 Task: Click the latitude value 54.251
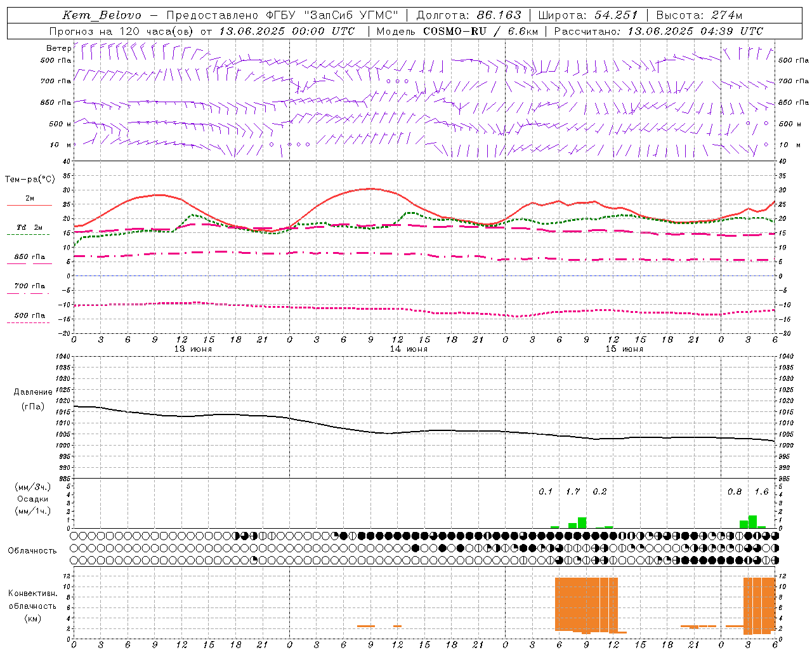(x=615, y=15)
